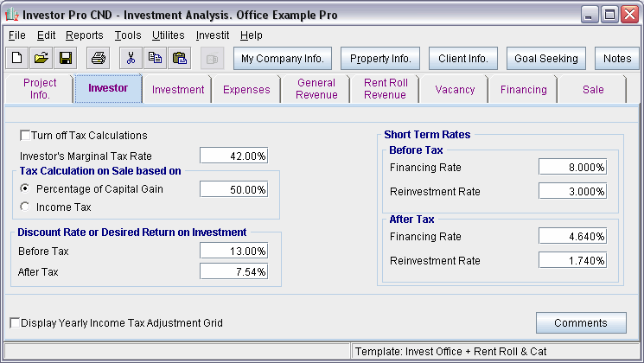
Task: Click the Copy icon in the toolbar
Action: (x=156, y=58)
